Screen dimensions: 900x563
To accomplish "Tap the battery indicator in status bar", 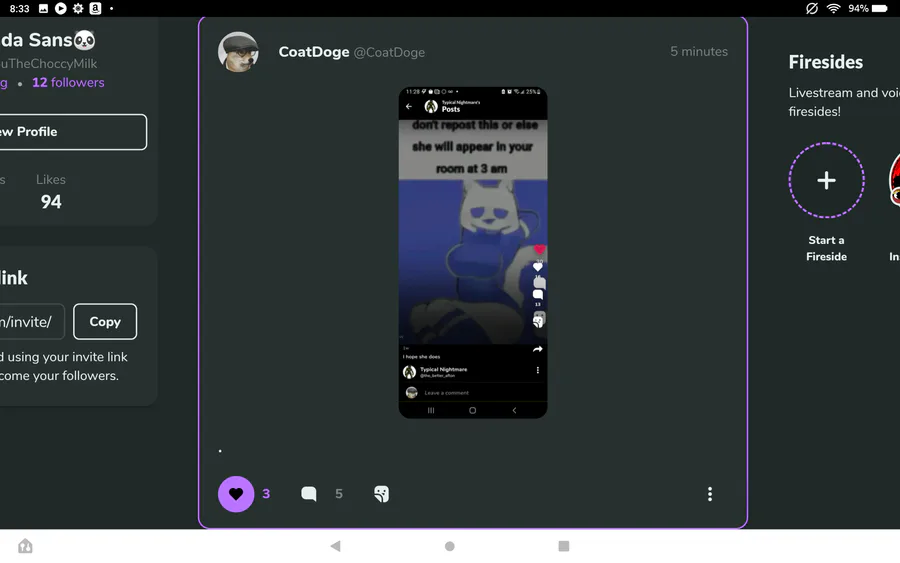I will [879, 9].
